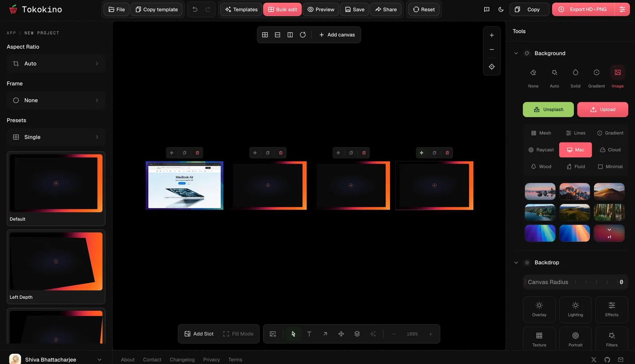Open the Frame None dropdown

coord(56,100)
